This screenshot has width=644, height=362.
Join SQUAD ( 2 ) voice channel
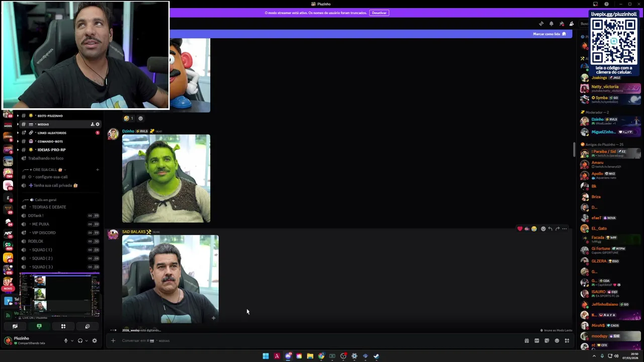60,258
